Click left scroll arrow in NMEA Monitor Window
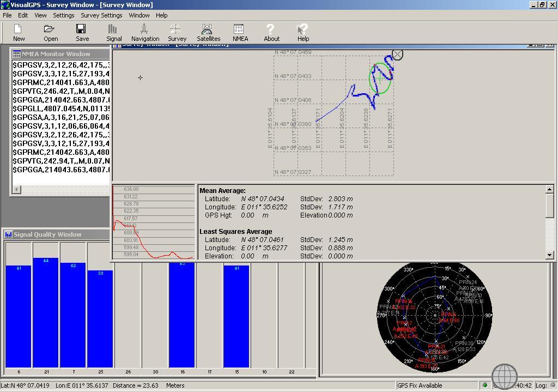 (x=16, y=189)
